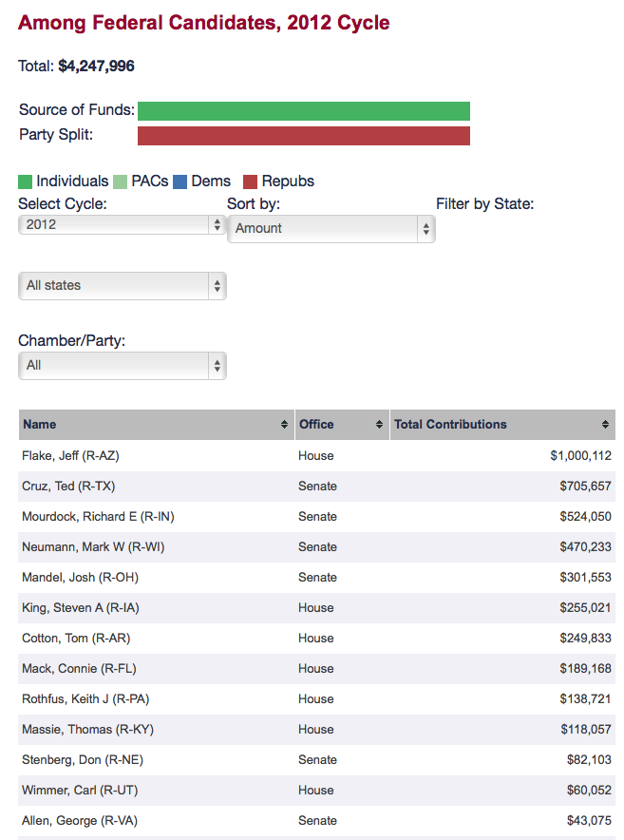Click the blue Dems legend square
The image size is (624, 840).
(180, 181)
